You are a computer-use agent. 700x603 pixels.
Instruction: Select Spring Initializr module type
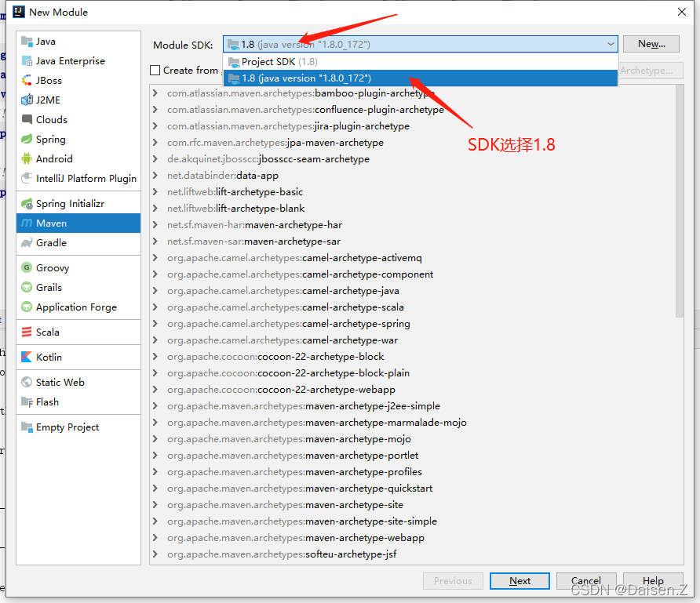tap(78, 204)
